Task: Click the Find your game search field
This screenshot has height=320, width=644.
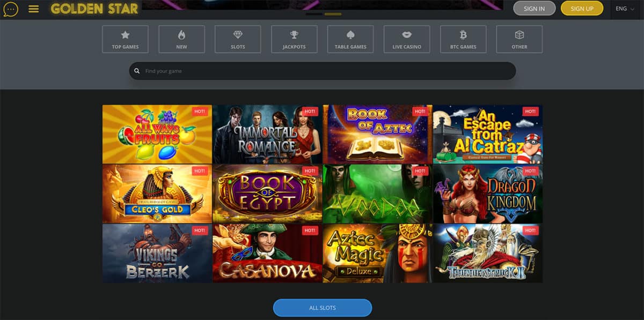Action: pos(322,71)
